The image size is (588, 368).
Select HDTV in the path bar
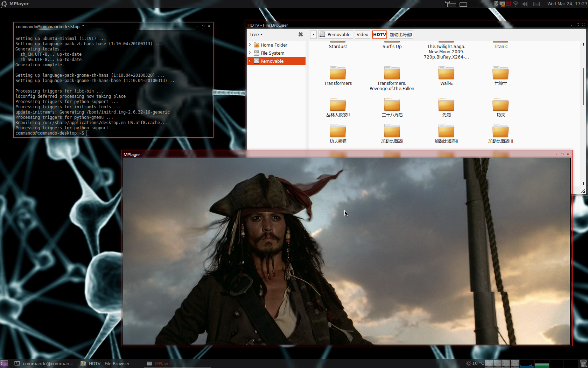click(379, 34)
